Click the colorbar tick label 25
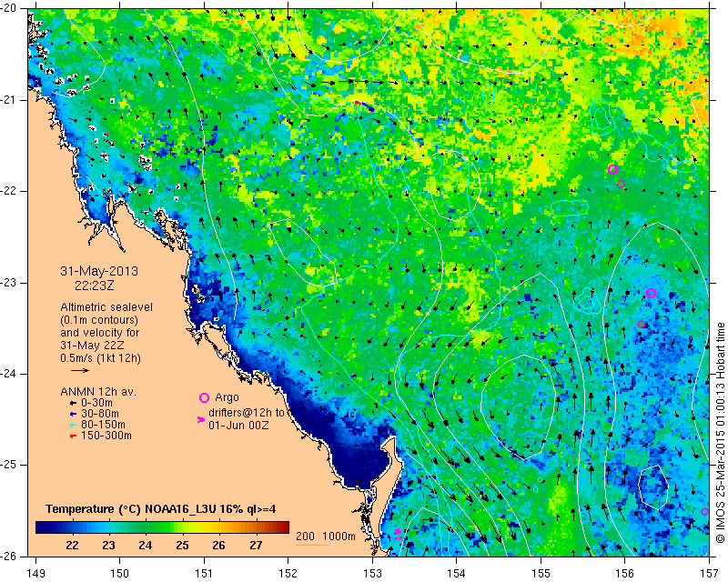728x582 pixels. pos(182,545)
